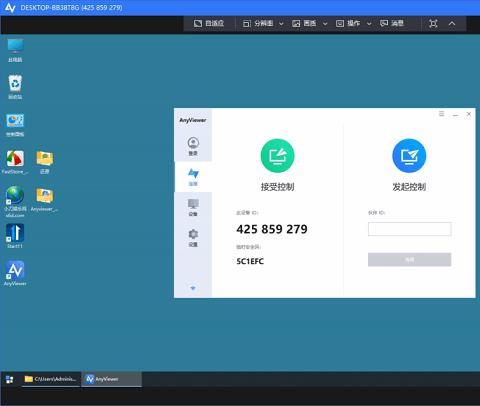This screenshot has height=406, width=480.
Task: Focus the partner ID input field
Action: click(409, 229)
